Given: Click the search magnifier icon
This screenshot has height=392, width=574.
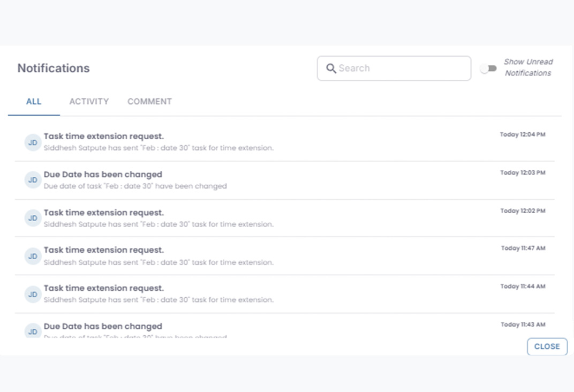Looking at the screenshot, I should point(331,69).
